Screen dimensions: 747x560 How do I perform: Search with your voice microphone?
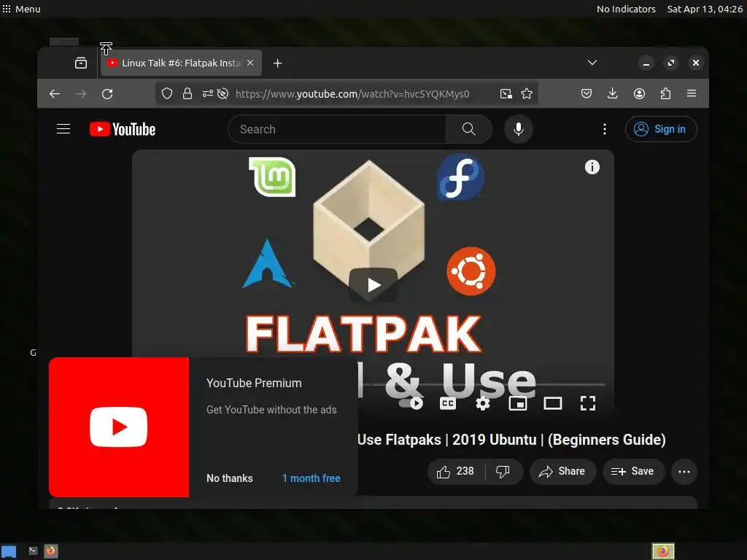tap(519, 129)
